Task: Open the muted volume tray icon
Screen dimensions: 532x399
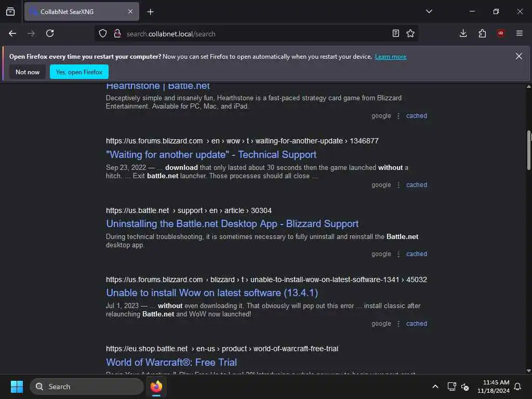Action: point(465,387)
